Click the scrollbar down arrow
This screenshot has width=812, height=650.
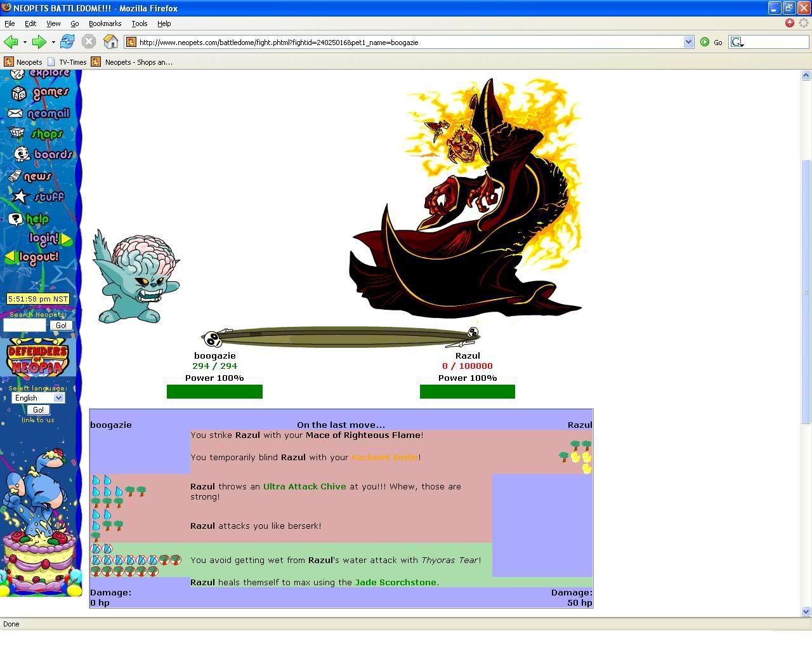(806, 611)
